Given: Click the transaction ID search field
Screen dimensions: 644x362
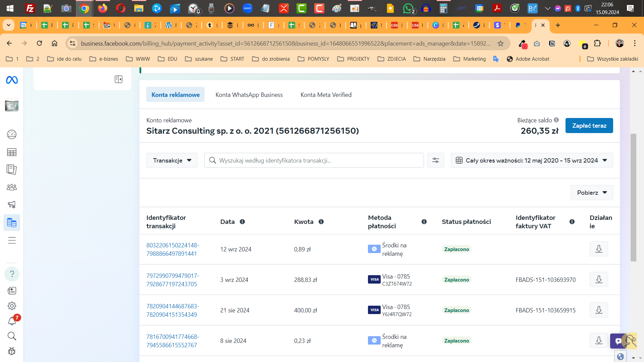Looking at the screenshot, I should [314, 161].
